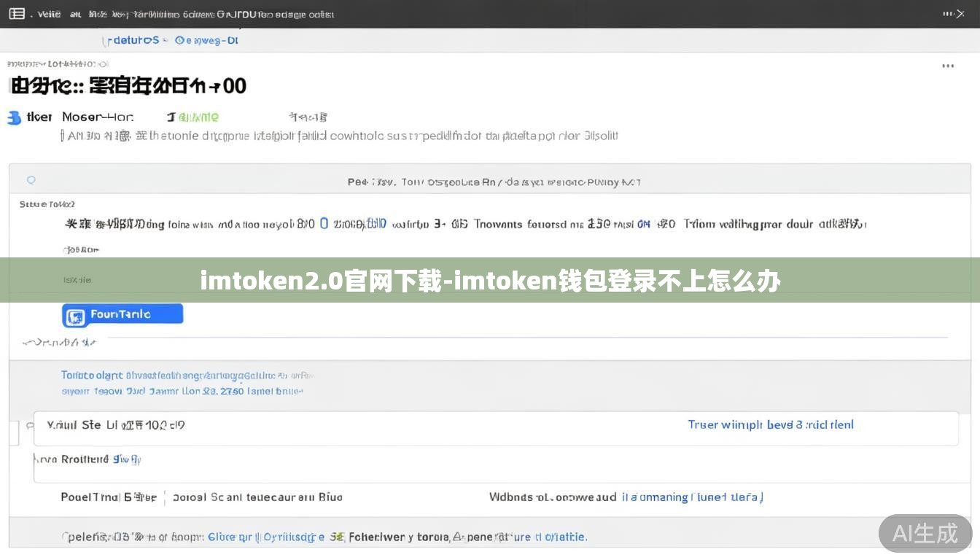
Task: Open the list panel icon in title bar
Action: [x=17, y=14]
